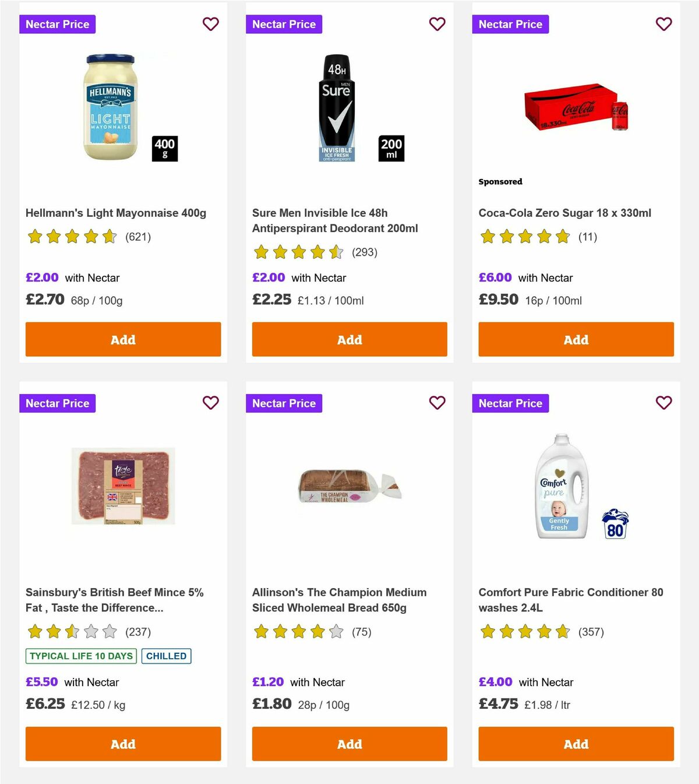Screen dimensions: 699x784
Task: Click the TYPICAL LIFE 10 DAYS label
Action: pyautogui.click(x=80, y=656)
